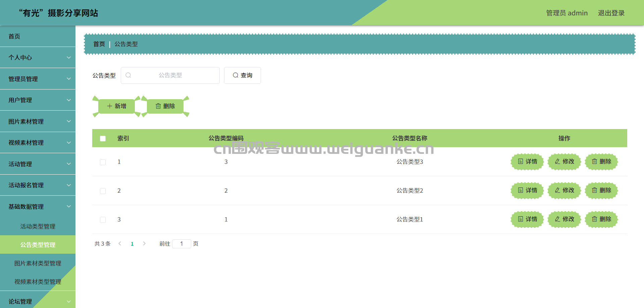Check the checkbox for row 公告类型3

(103, 162)
